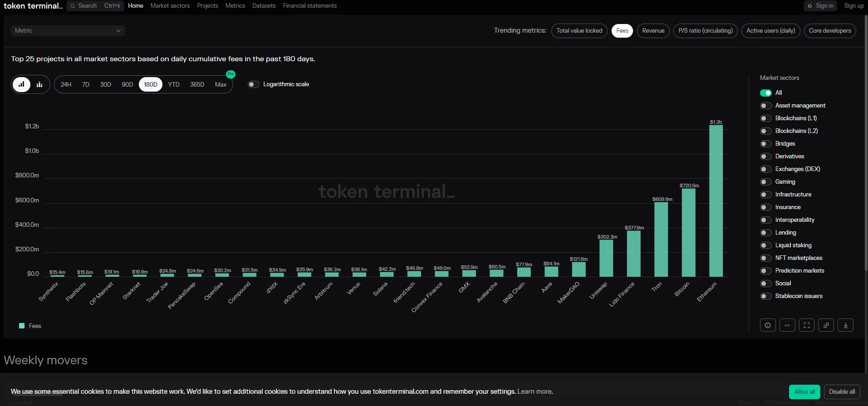
Task: Click the Sign in button
Action: point(821,6)
